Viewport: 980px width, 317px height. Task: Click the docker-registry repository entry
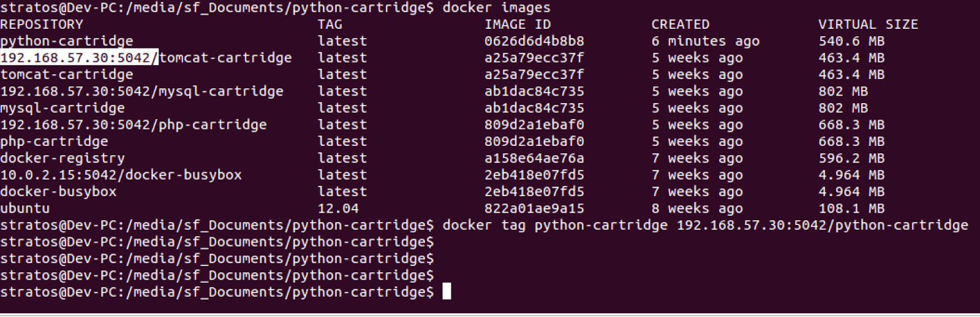pyautogui.click(x=62, y=158)
